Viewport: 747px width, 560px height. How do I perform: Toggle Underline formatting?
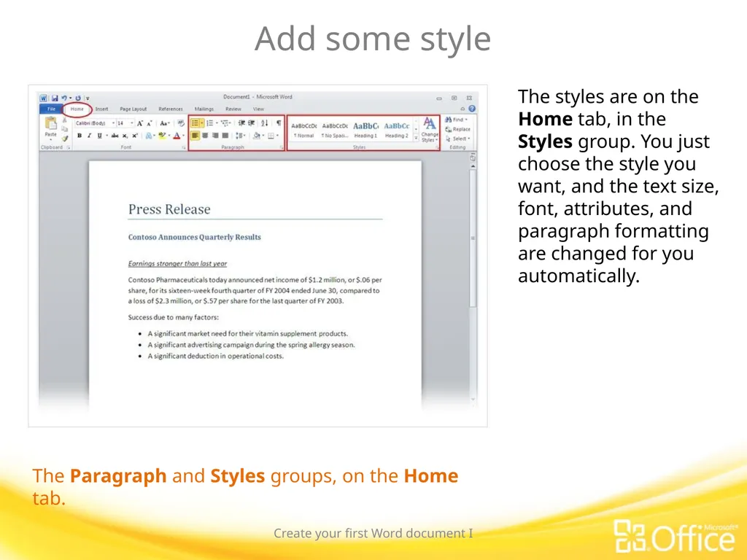coord(99,136)
